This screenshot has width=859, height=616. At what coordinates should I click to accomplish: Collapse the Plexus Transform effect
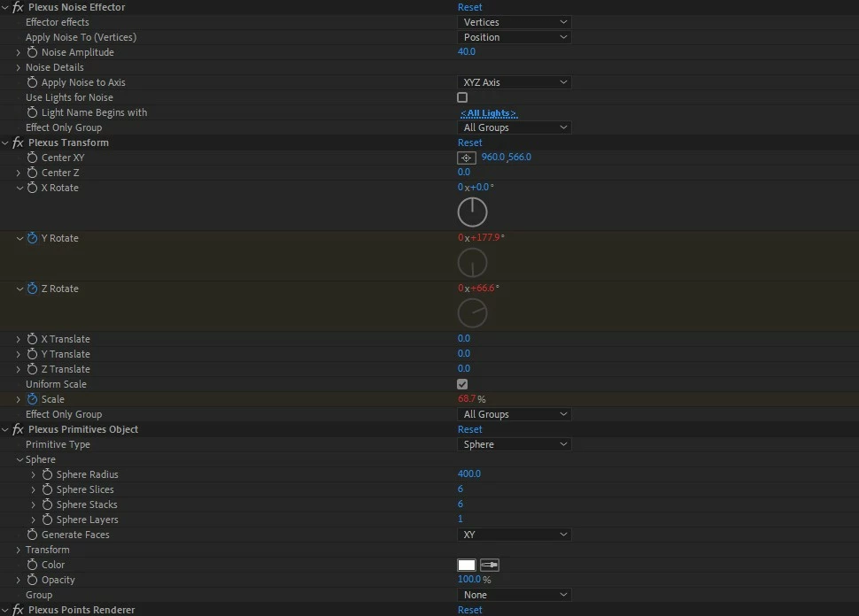point(5,142)
